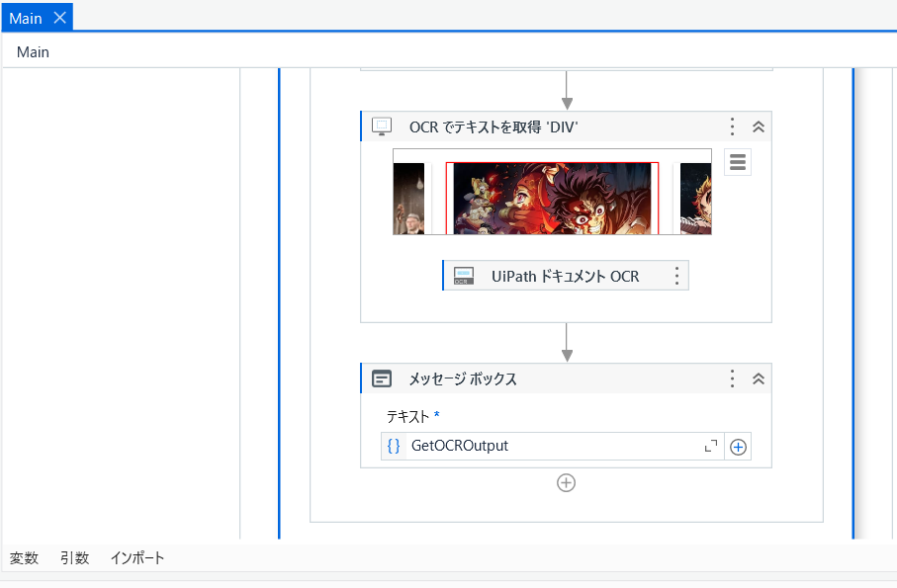The height and width of the screenshot is (588, 897).
Task: Open the 変数 panel
Action: click(24, 557)
